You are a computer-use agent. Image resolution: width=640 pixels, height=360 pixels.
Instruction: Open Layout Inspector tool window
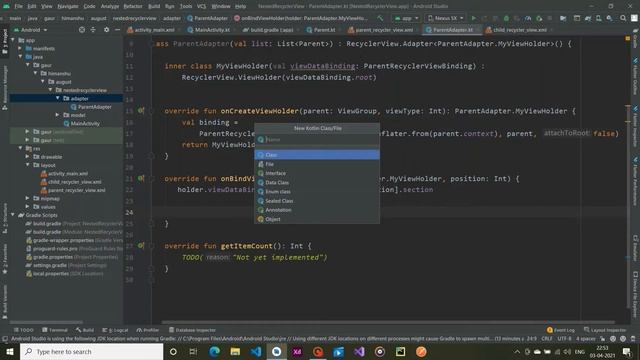tap(604, 330)
